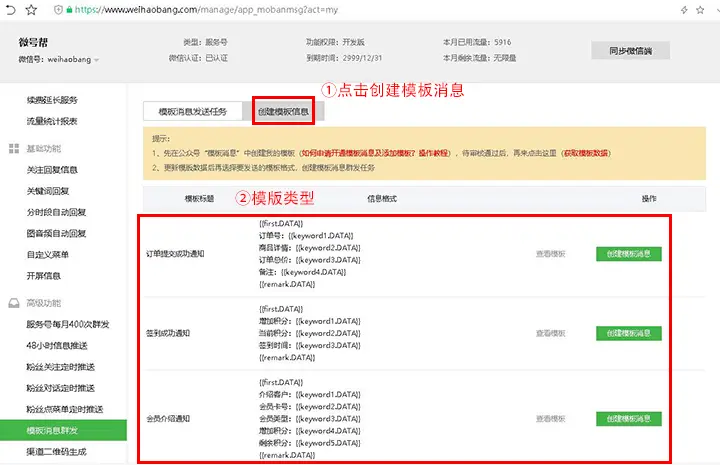This screenshot has width=720, height=465.
Task: Open 续费延长服务 in the sidebar
Action: [x=52, y=100]
